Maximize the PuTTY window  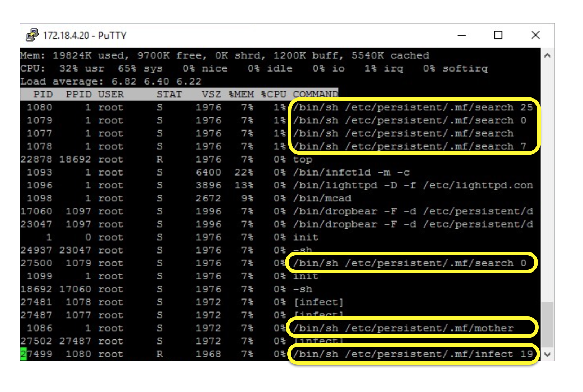(x=498, y=35)
